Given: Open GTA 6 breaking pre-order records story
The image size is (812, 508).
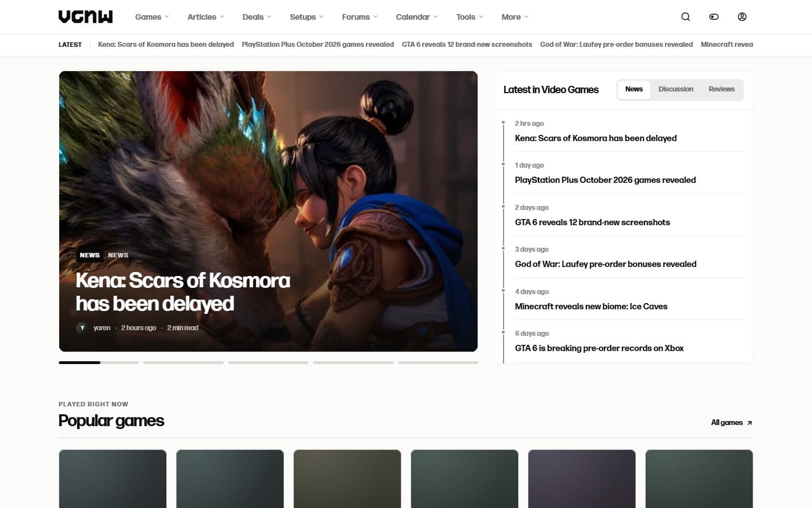Looking at the screenshot, I should point(599,348).
